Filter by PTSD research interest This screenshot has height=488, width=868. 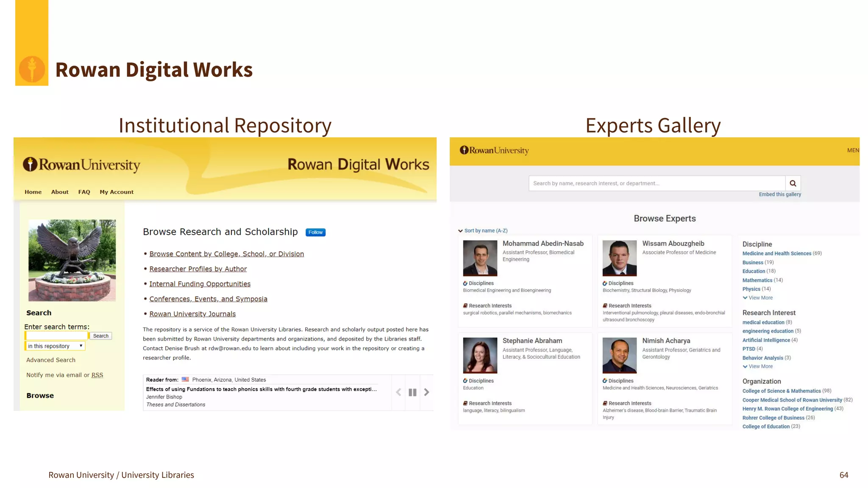click(748, 349)
